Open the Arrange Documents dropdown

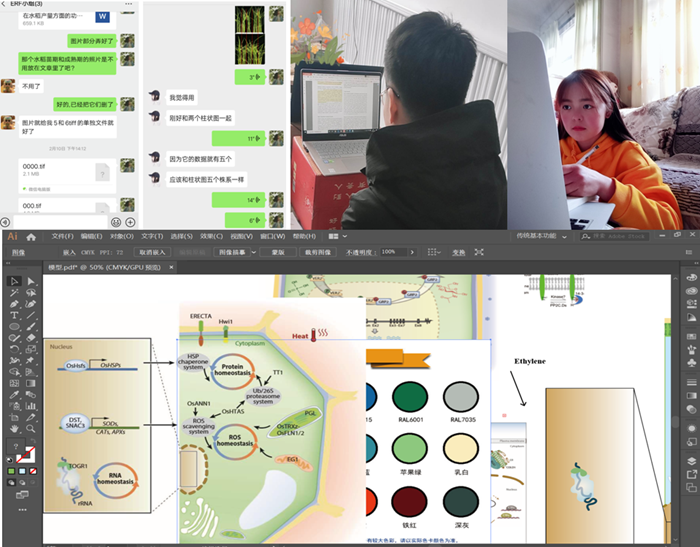coord(338,236)
